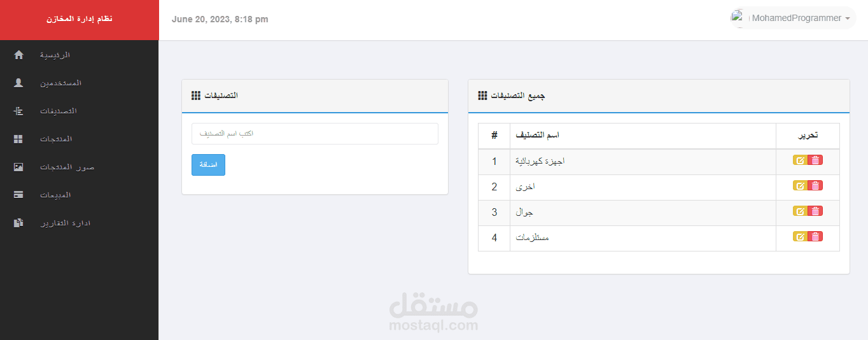Open the المبيعات sidebar menu
The height and width of the screenshot is (340, 868).
pyautogui.click(x=56, y=195)
